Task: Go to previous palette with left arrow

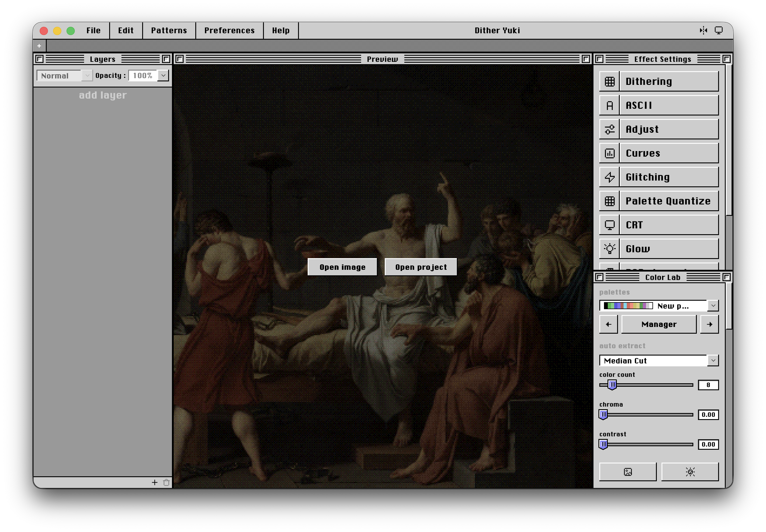Action: click(608, 324)
